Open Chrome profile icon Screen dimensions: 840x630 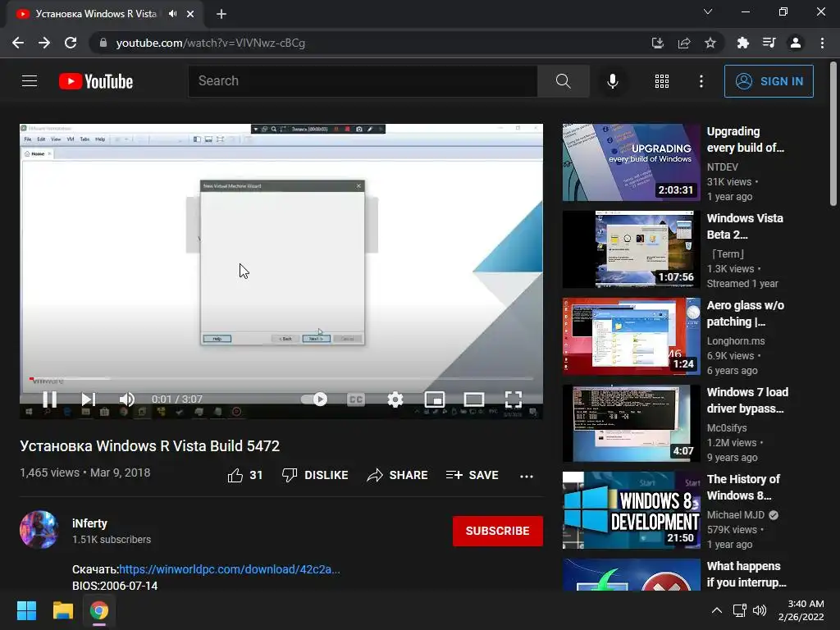[796, 43]
